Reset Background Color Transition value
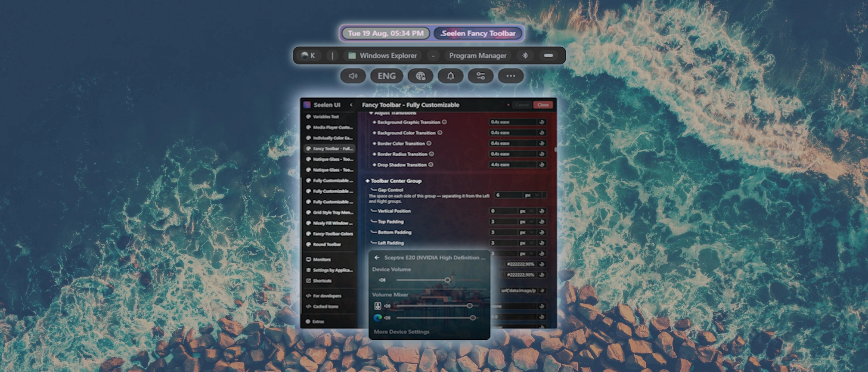This screenshot has width=868, height=372. pos(542,133)
